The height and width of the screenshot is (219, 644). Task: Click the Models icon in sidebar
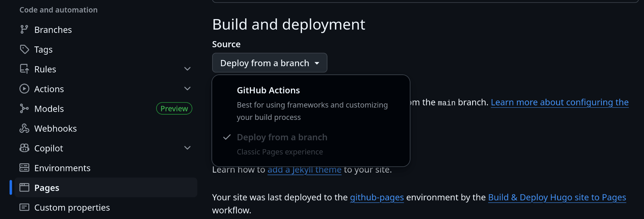click(24, 109)
